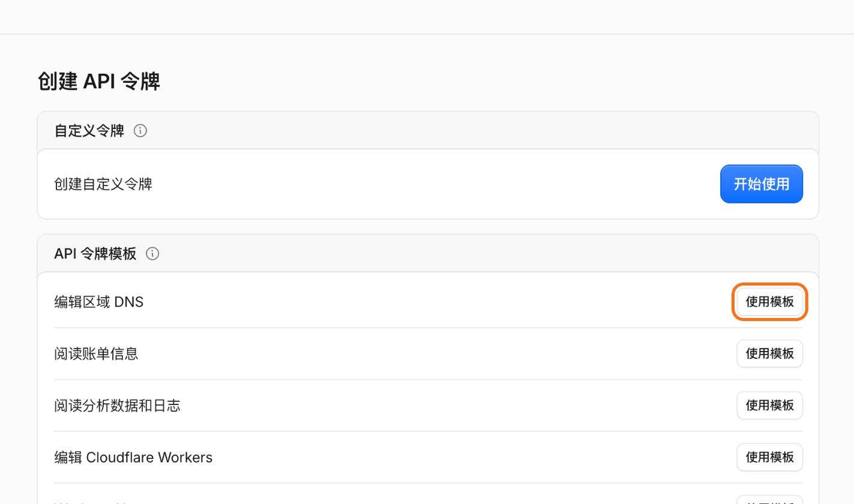Screen dimensions: 854x504
Task: Click the divider line below 阅读账单信息 row
Action: pyautogui.click(x=428, y=379)
